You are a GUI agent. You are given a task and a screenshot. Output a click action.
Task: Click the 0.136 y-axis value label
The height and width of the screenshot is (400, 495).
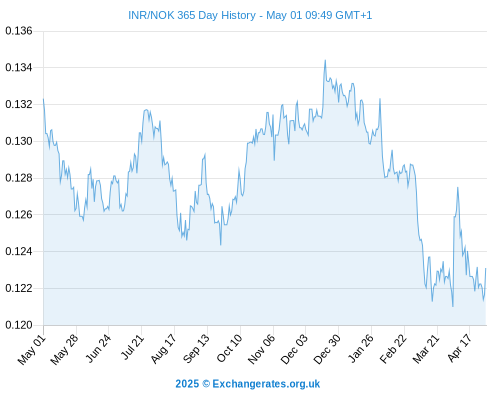[x=19, y=31]
